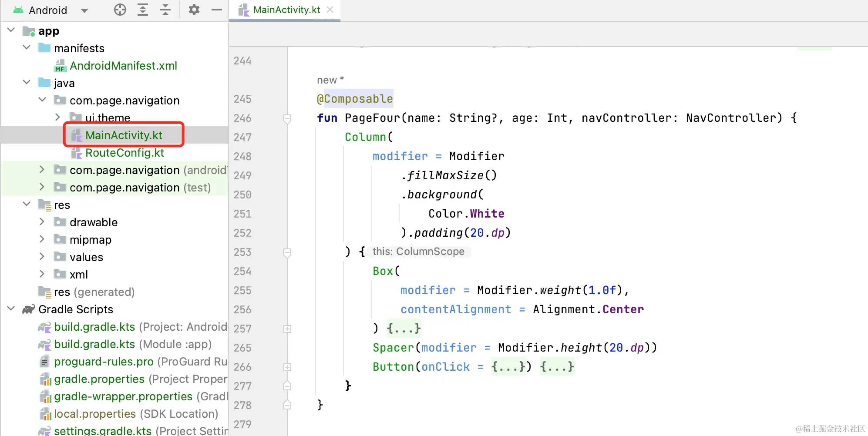The height and width of the screenshot is (436, 868).
Task: Click the PageFour function name
Action: click(372, 118)
